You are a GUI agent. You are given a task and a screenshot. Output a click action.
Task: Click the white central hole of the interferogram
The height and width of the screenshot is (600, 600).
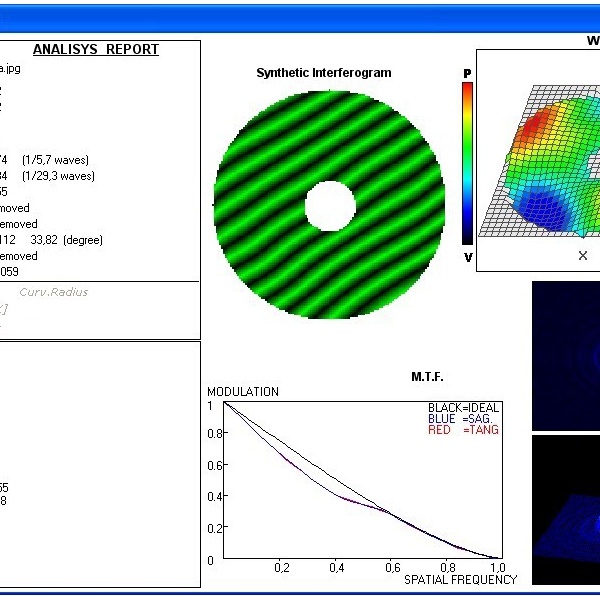pos(329,206)
